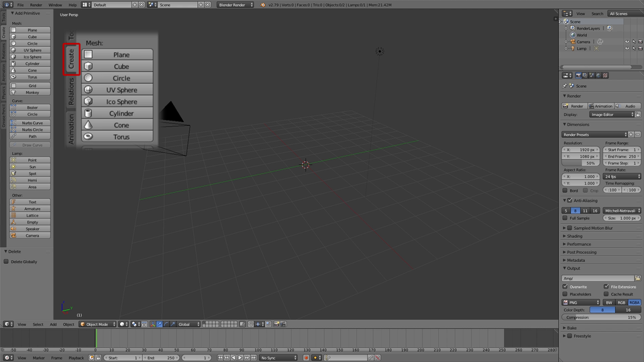
Task: Select 16 anti-aliasing samples
Action: (x=595, y=210)
